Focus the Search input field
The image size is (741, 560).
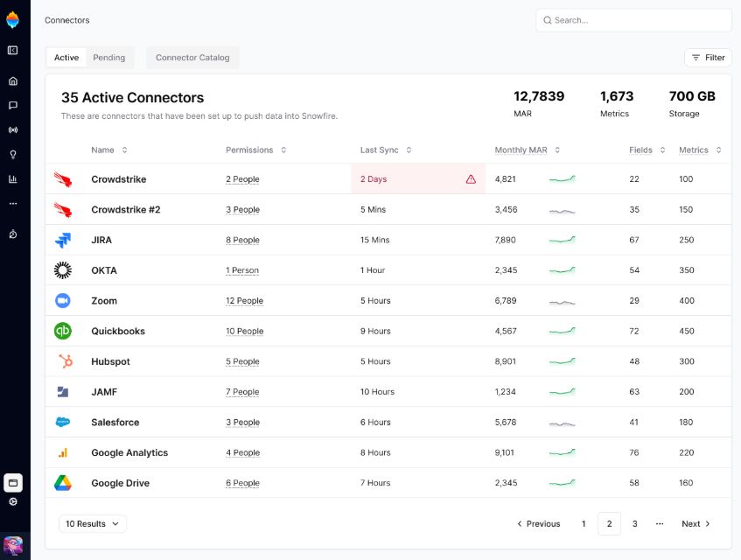[x=633, y=20]
